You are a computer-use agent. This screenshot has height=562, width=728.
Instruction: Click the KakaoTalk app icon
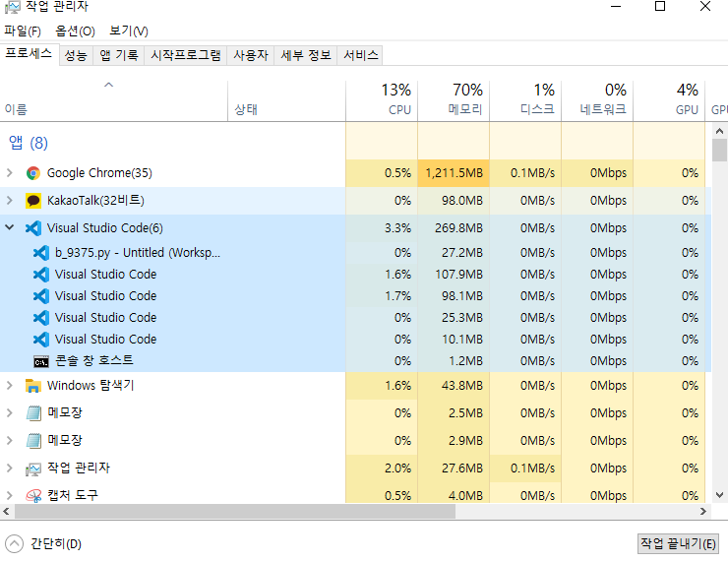coord(33,201)
